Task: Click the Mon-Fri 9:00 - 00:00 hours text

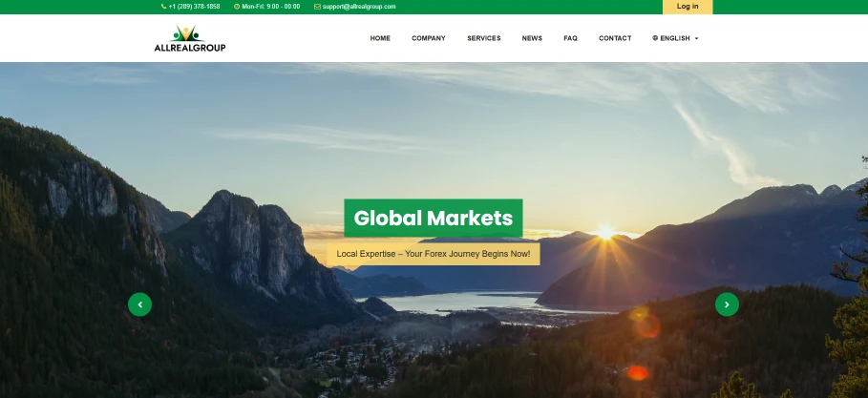Action: point(270,7)
